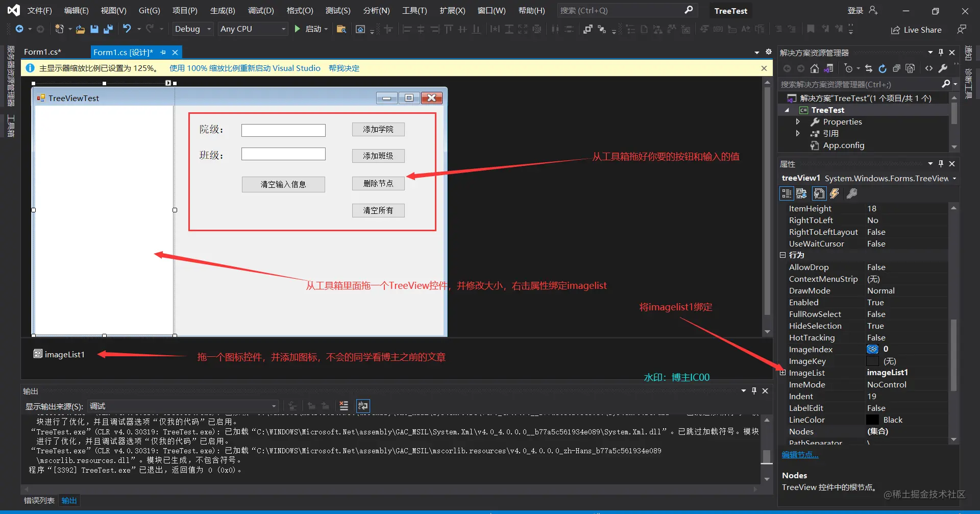Toggle word wrap in Output panel
This screenshot has height=514, width=980.
click(x=363, y=406)
